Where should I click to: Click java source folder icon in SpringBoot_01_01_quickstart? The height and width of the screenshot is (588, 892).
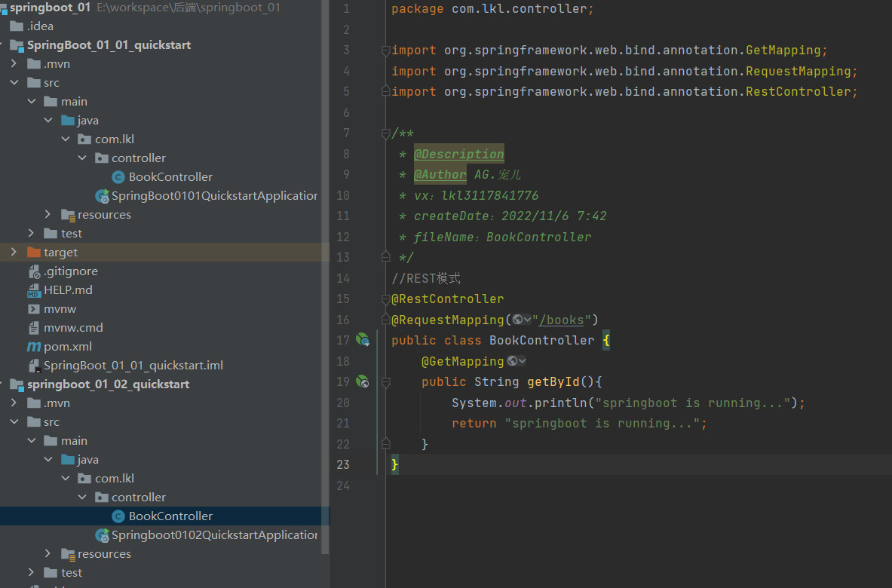click(x=68, y=121)
